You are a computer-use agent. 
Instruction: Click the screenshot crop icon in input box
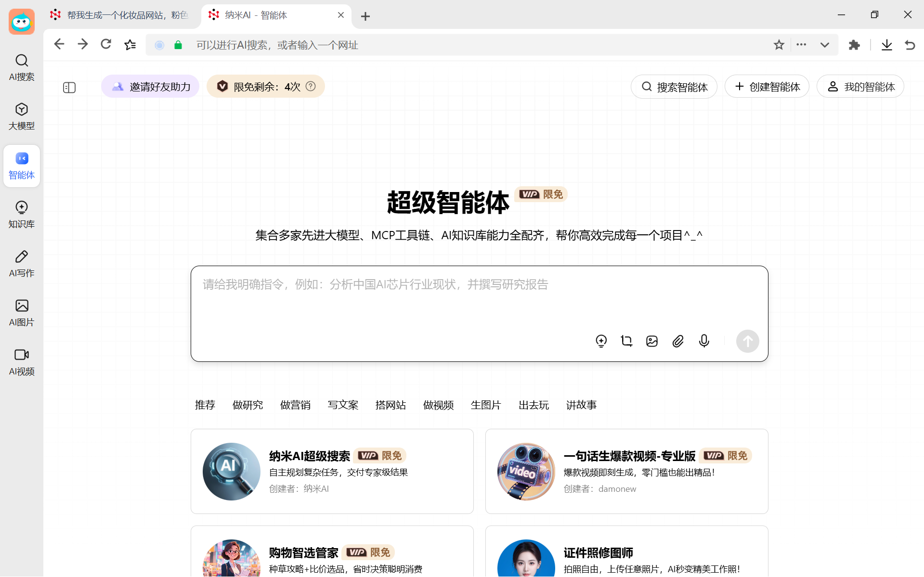click(626, 341)
